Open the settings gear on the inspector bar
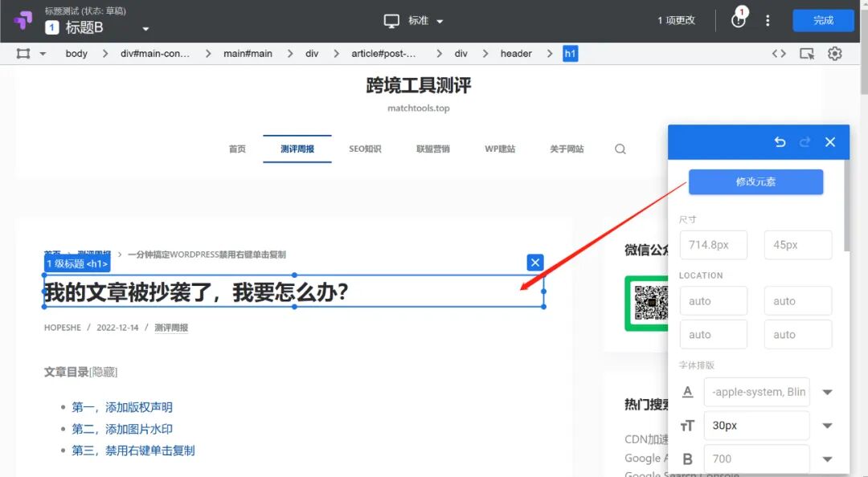The height and width of the screenshot is (477, 868). pyautogui.click(x=834, y=53)
